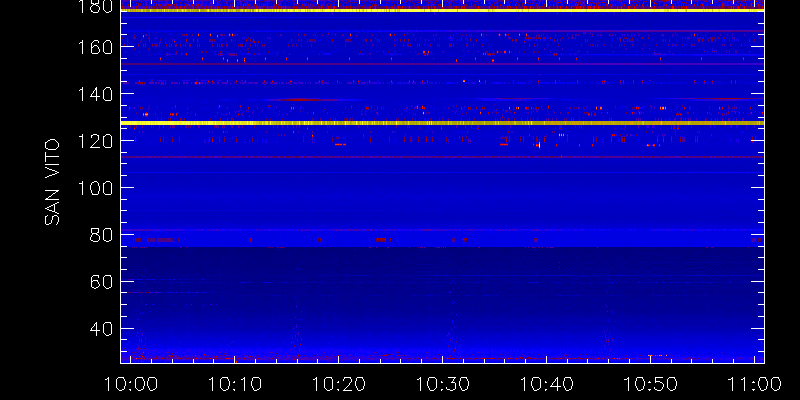Click the 40 frequency axis label
Viewport: 800px width, 400px height.
pos(101,329)
